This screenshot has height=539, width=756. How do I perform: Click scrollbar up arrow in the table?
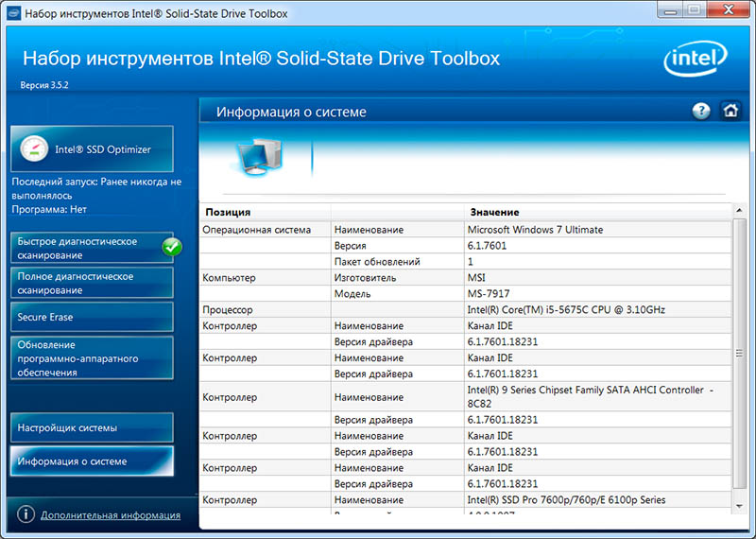click(739, 211)
